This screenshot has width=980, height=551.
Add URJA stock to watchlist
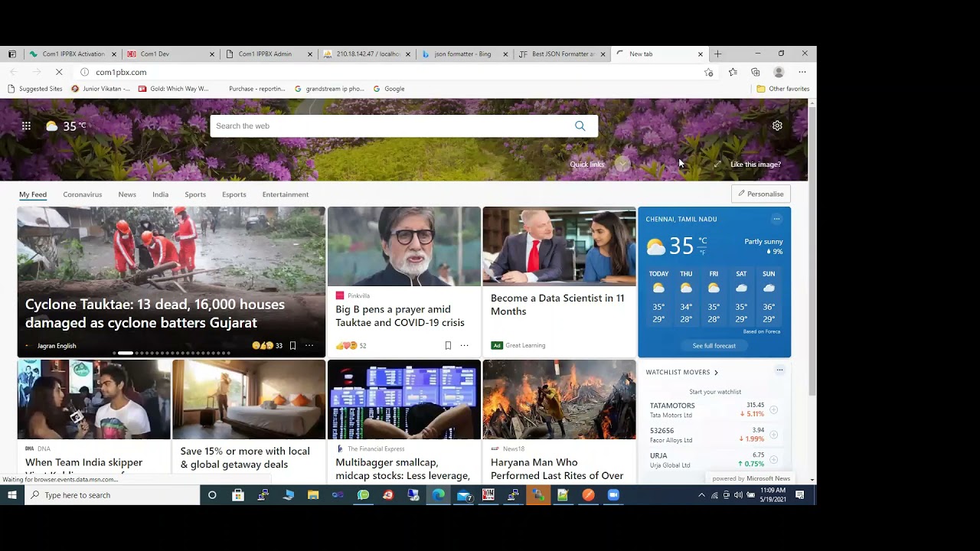click(x=773, y=459)
